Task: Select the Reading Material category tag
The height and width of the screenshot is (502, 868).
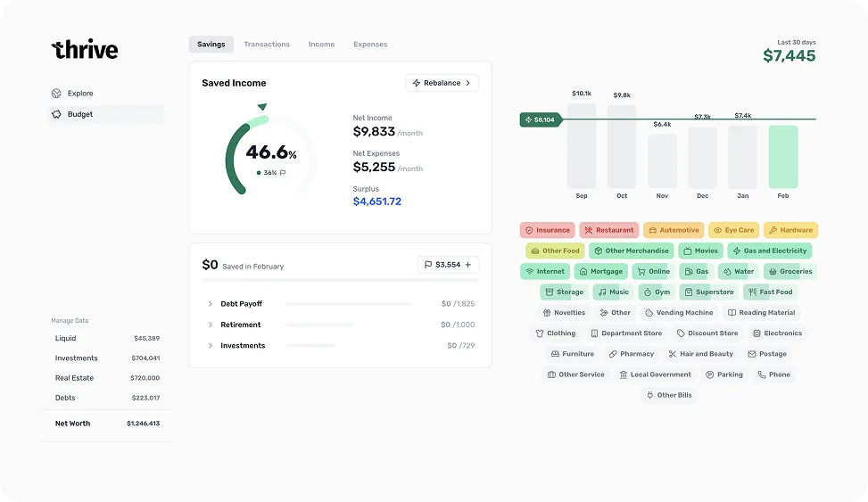Action: tap(761, 313)
